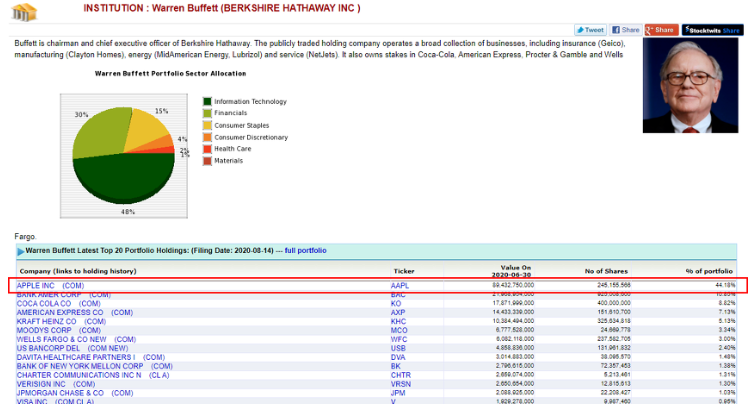Click the MCO ticker link
Screen dimensions: 754x404
pos(399,330)
